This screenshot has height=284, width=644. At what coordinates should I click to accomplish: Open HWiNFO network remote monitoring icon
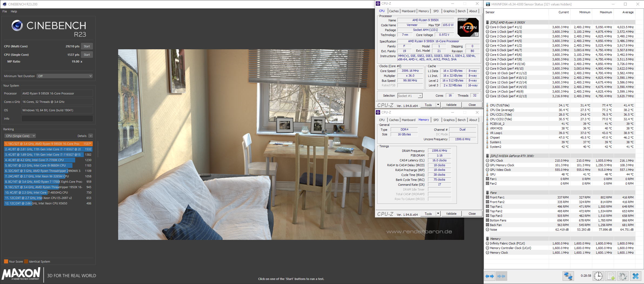pyautogui.click(x=568, y=276)
